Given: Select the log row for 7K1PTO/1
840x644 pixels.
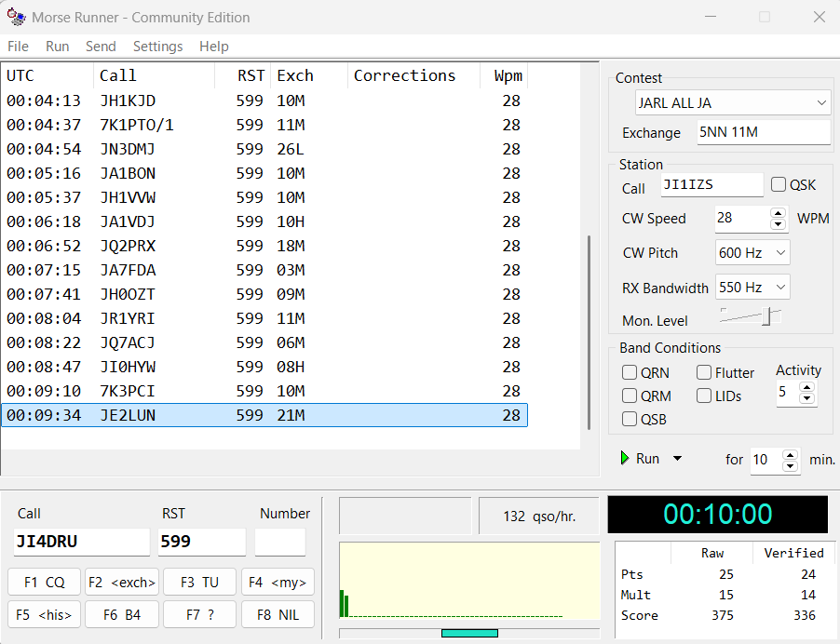Looking at the screenshot, I should (264, 125).
